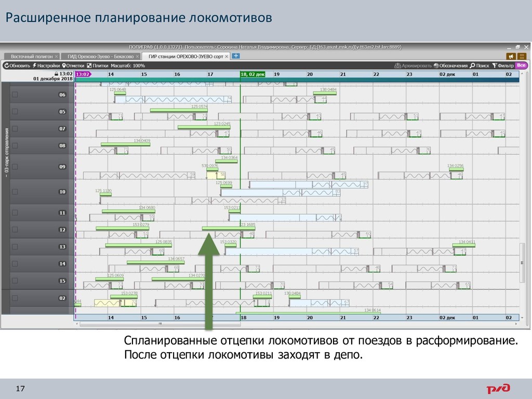Select the blue block numbered 97
The image size is (532, 399).
coord(309,184)
